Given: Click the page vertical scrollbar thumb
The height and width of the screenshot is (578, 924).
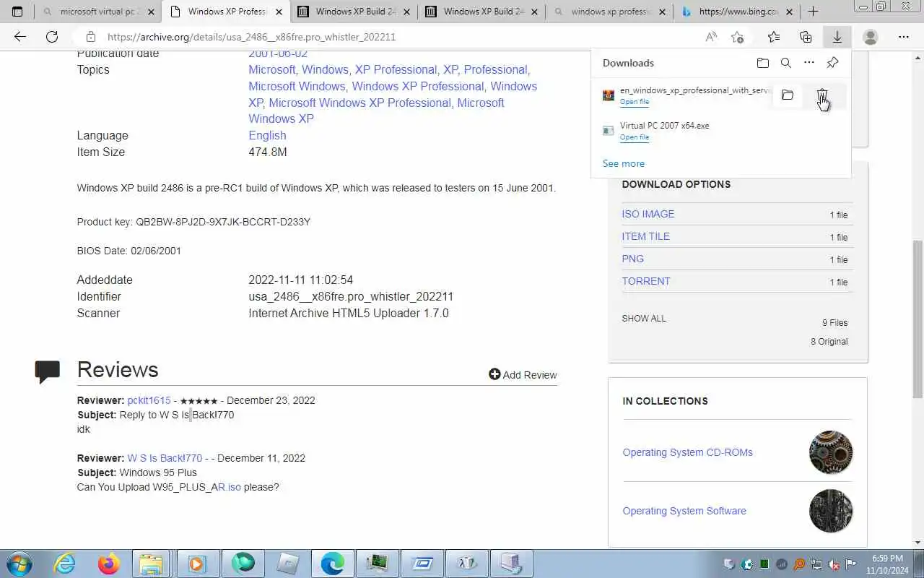Looking at the screenshot, I should pyautogui.click(x=918, y=319).
